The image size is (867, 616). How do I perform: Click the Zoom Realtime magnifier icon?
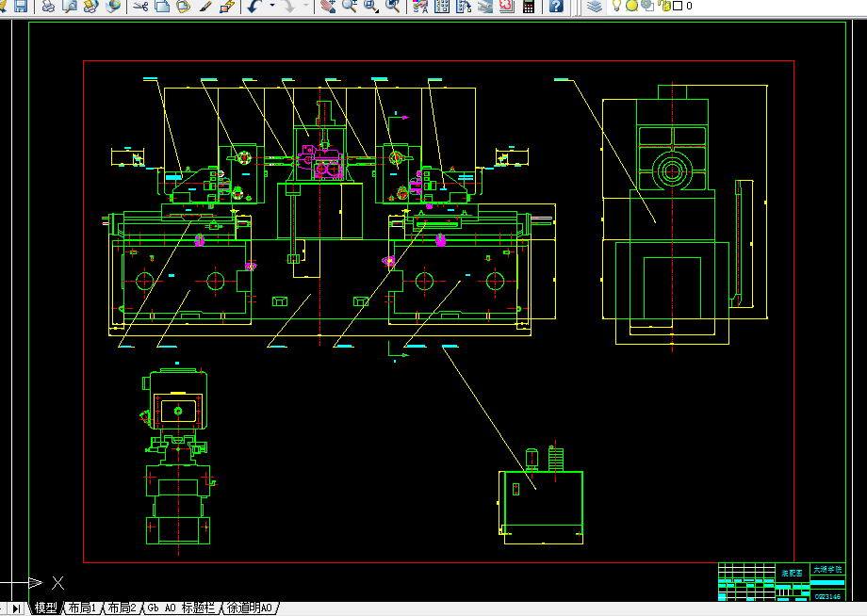tap(350, 6)
